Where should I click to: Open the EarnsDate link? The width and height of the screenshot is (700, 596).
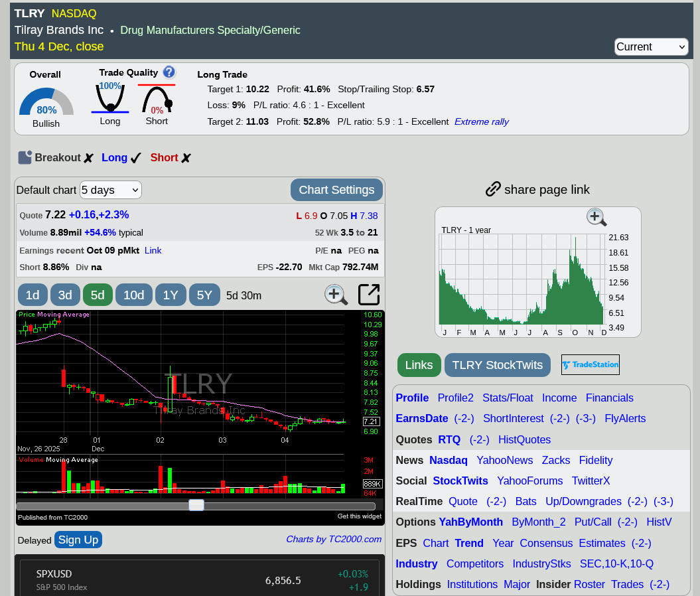click(422, 418)
